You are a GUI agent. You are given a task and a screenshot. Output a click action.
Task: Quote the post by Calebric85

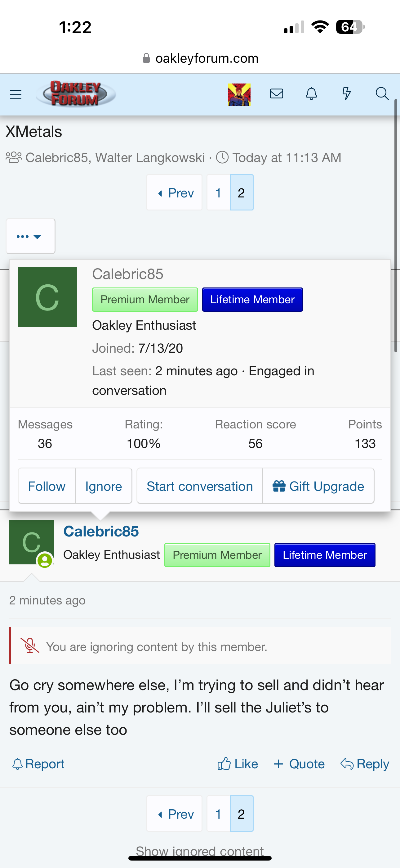tap(299, 764)
